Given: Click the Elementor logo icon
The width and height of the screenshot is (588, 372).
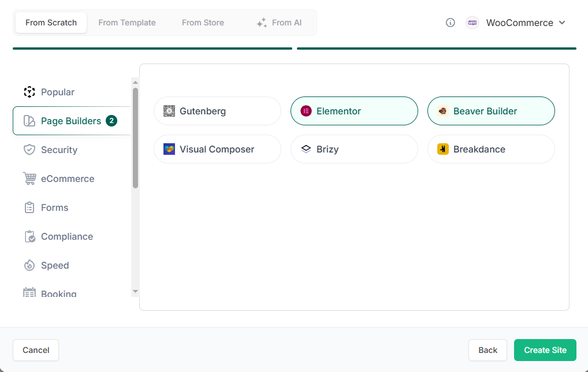Looking at the screenshot, I should (306, 111).
